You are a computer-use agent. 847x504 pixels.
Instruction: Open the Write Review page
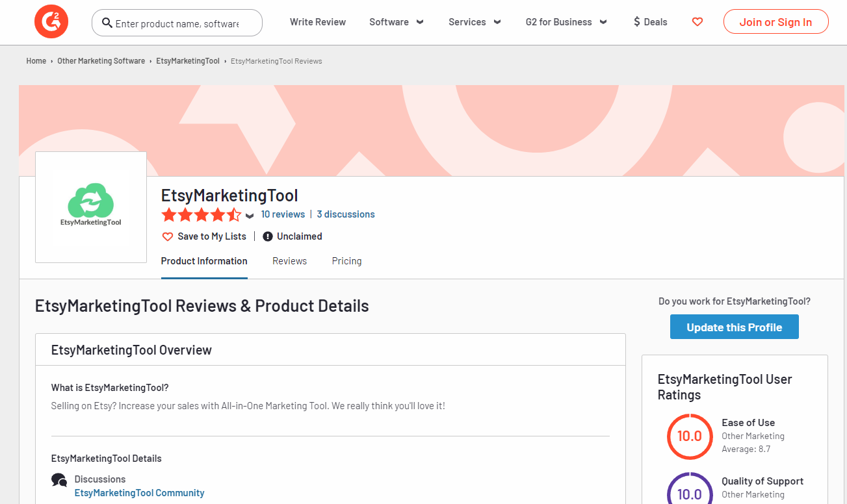coord(318,22)
